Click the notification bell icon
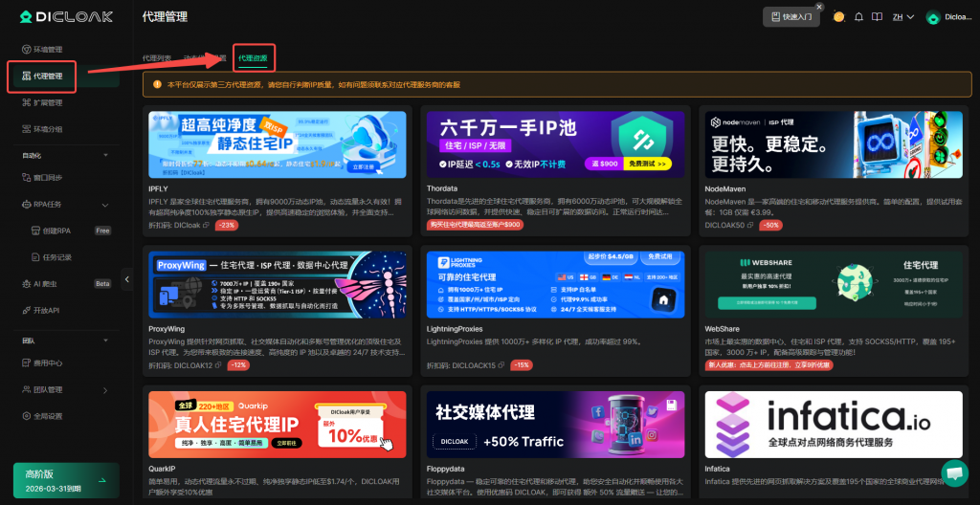 (858, 16)
